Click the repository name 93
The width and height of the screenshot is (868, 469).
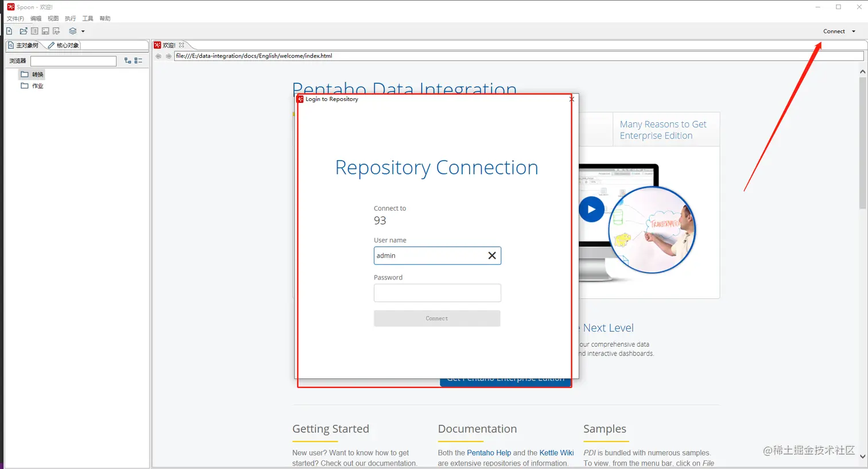pyautogui.click(x=380, y=220)
